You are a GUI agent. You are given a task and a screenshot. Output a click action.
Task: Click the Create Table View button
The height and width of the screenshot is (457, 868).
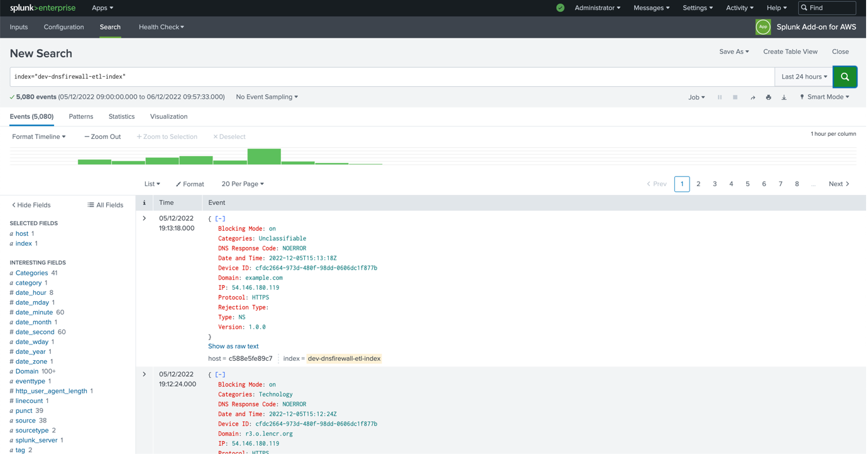pyautogui.click(x=790, y=52)
